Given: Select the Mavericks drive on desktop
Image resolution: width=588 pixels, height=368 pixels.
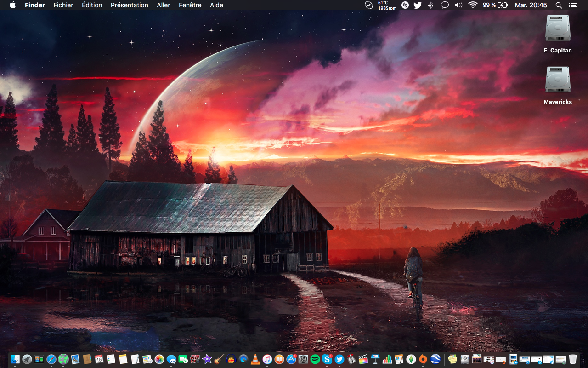Looking at the screenshot, I should click(558, 86).
